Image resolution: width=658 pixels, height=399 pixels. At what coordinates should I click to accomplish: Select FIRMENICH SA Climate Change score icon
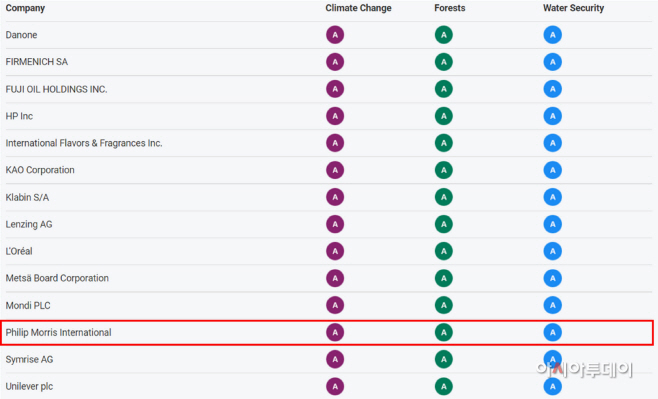click(335, 62)
